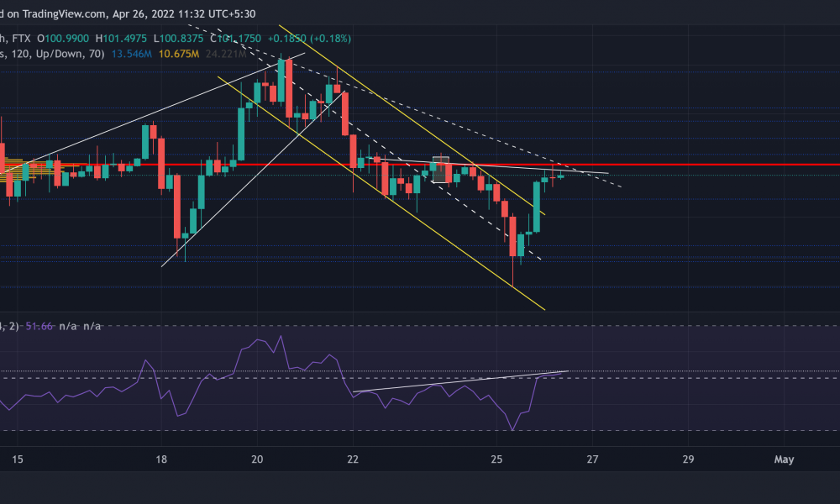Click the change value +0.1850 (+0.18%)
This screenshot has width=840, height=504.
pyautogui.click(x=309, y=39)
